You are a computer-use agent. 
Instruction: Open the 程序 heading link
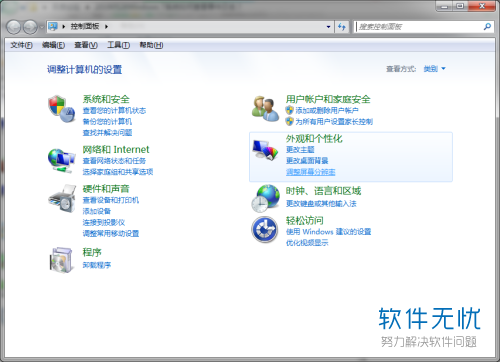coord(92,252)
